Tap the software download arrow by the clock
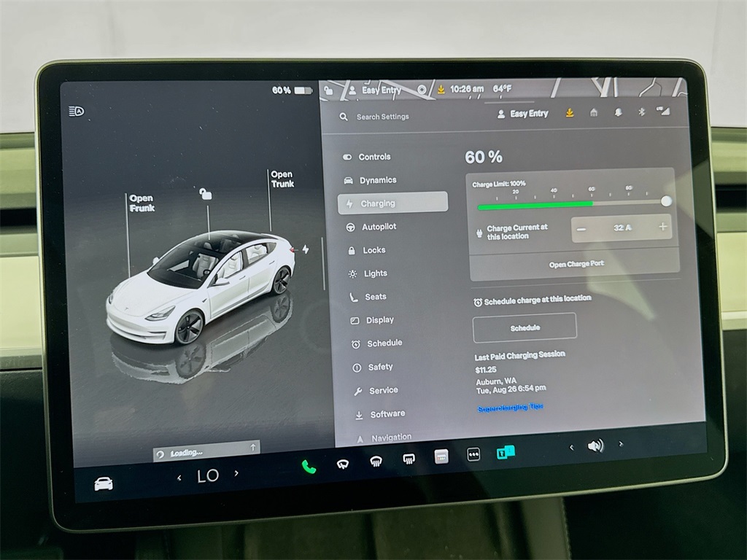This screenshot has height=560, width=747. coord(441,90)
